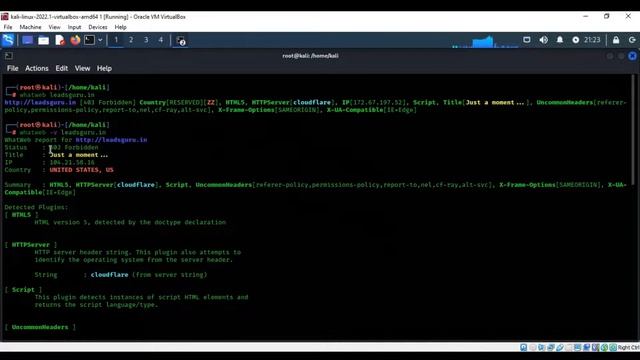Click the terminal minimize circle button
The image size is (640, 360).
(610, 56)
